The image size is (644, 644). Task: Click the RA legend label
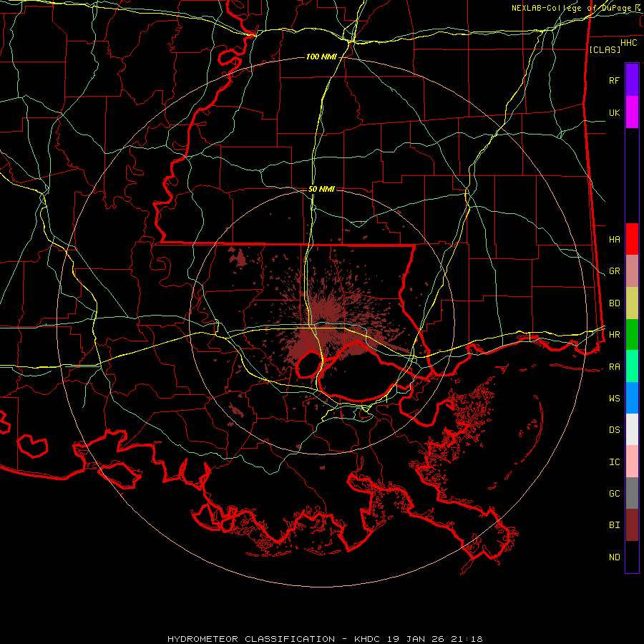(x=615, y=367)
